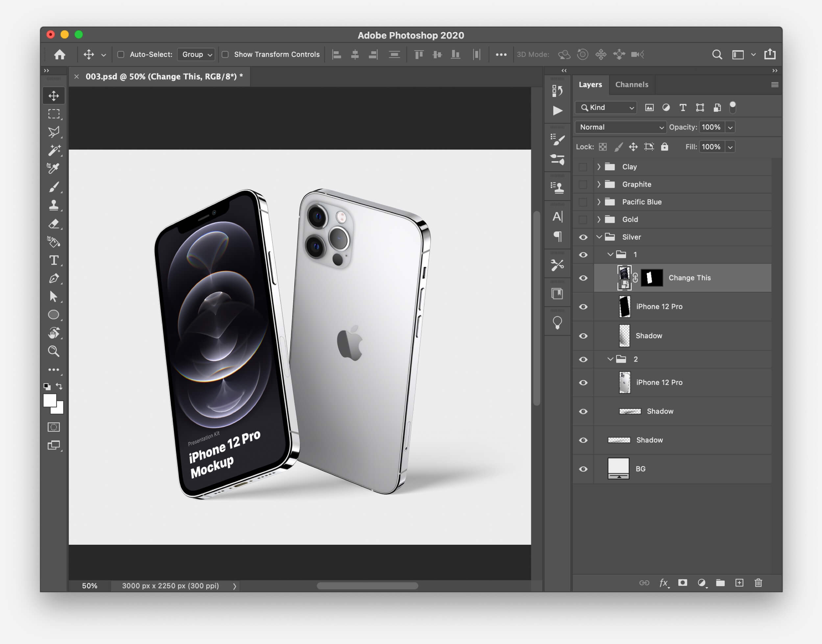
Task: Enable Show Transform Controls checkbox
Action: click(225, 54)
